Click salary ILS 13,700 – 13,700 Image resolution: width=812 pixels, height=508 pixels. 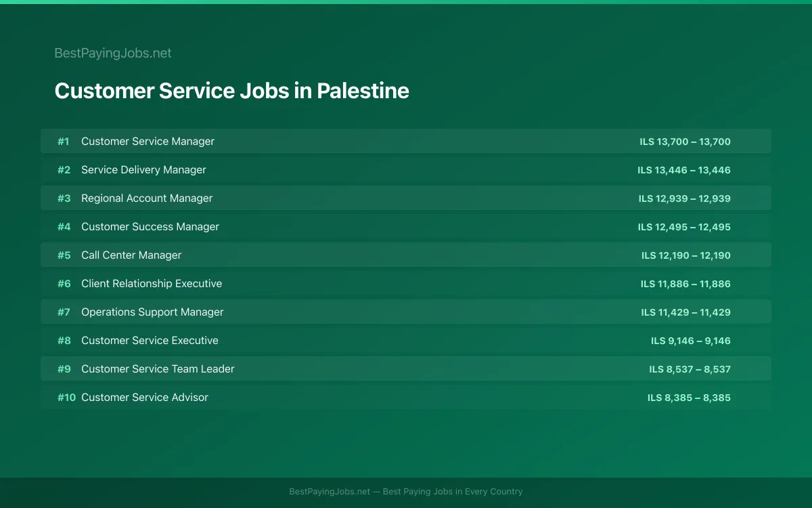tap(685, 142)
